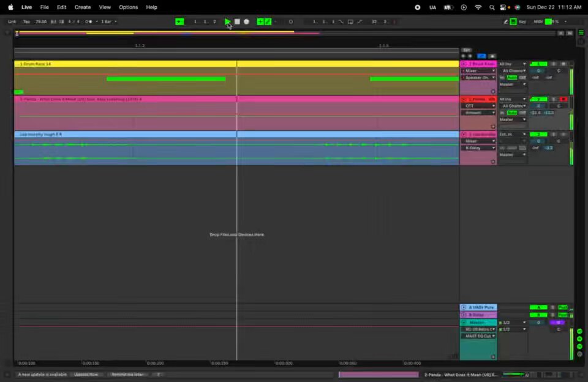Open track 1 'All Ins' input dropdown
The image size is (588, 382).
pos(512,64)
